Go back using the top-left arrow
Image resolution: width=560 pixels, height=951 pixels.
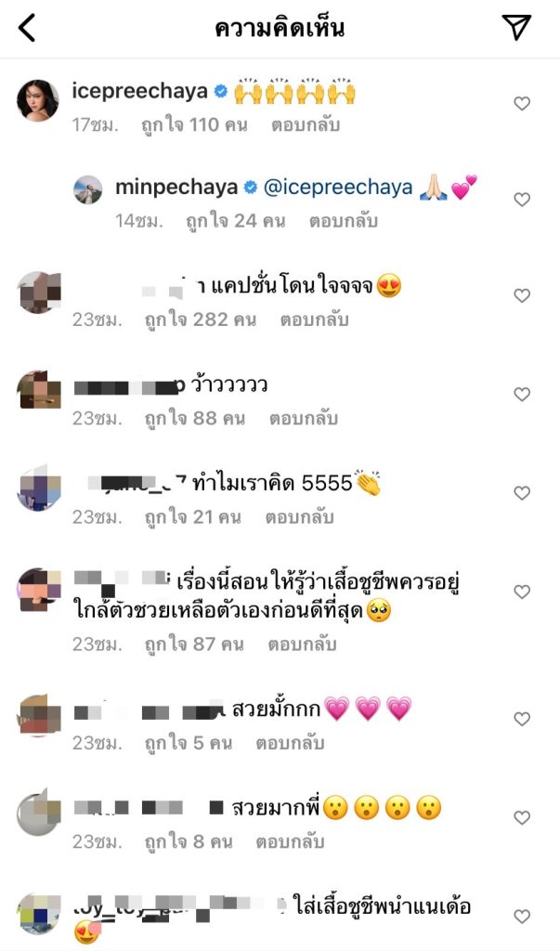point(27,28)
